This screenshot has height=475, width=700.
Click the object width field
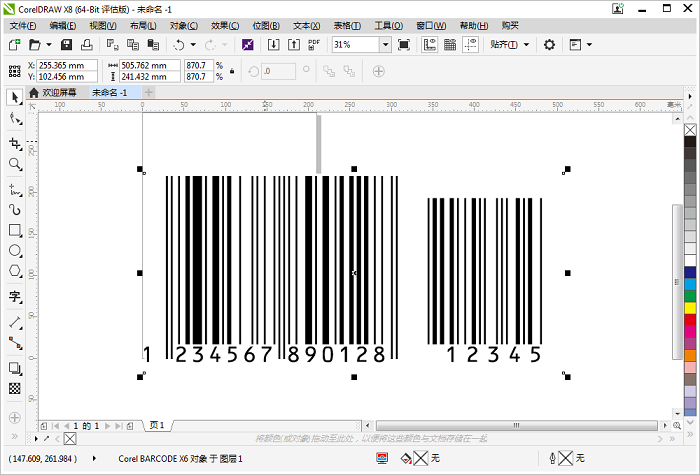[x=150, y=65]
